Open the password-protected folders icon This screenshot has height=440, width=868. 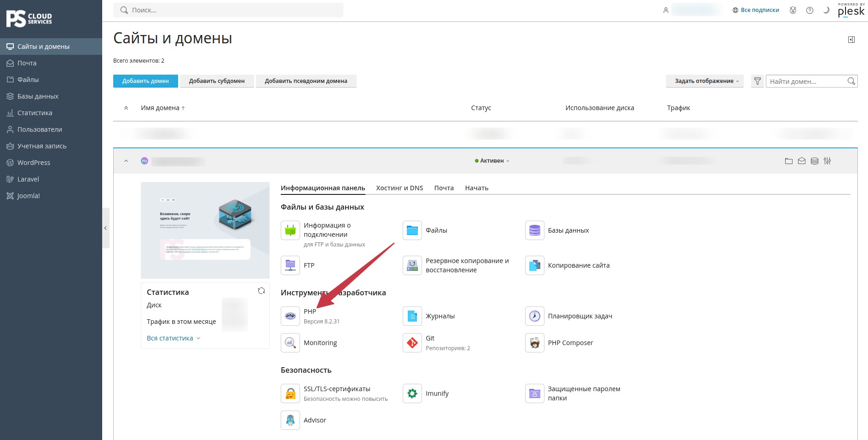(x=535, y=393)
